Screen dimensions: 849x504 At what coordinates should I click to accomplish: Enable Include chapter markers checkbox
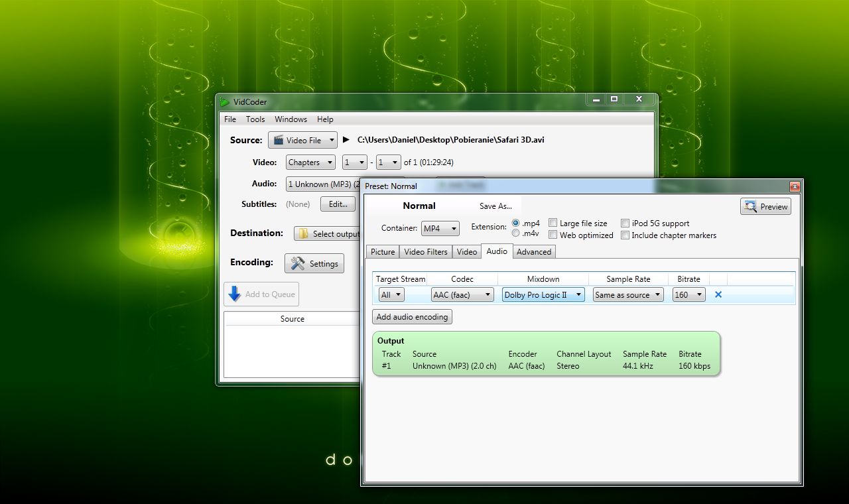point(625,235)
